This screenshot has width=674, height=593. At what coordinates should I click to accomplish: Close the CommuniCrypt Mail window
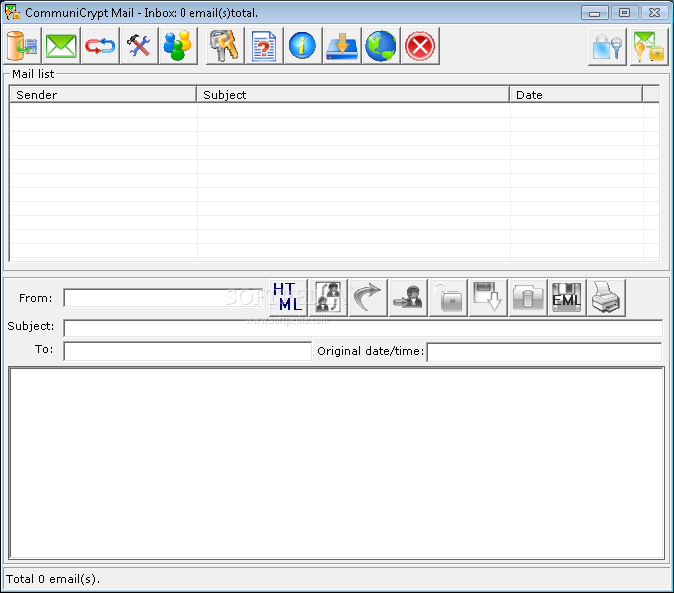click(654, 13)
